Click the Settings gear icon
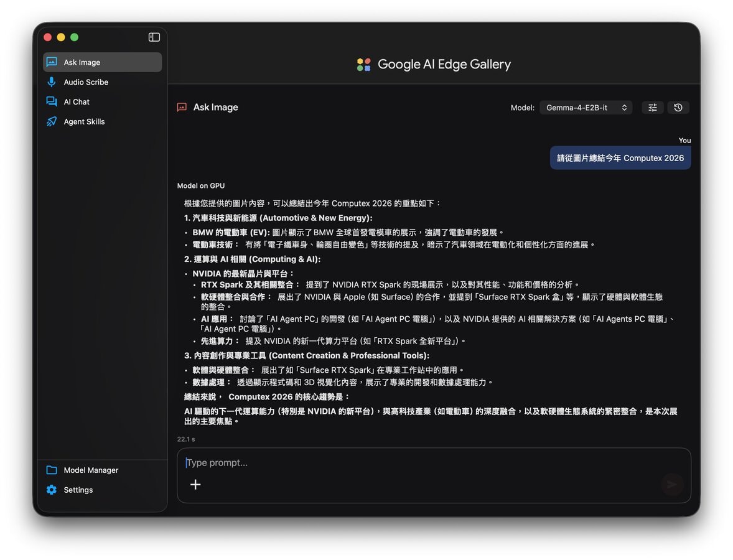Image resolution: width=733 pixels, height=560 pixels. pos(52,490)
